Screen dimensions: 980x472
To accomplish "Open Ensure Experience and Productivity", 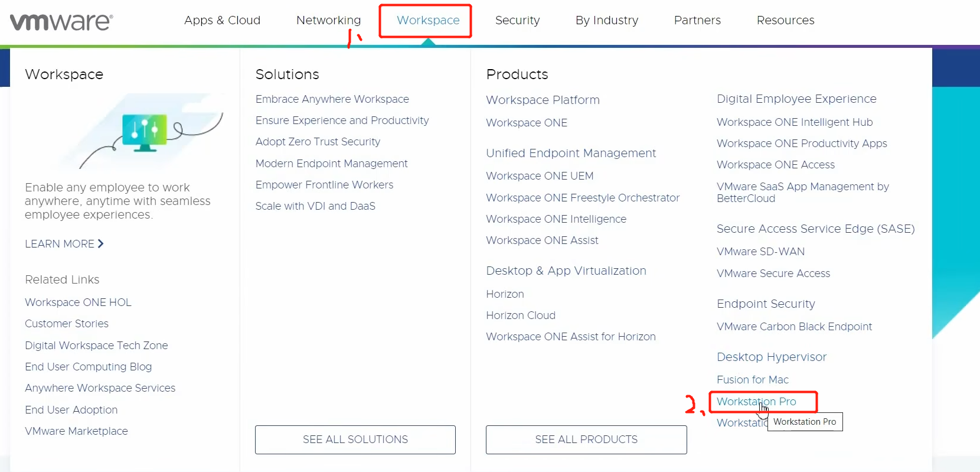I will (342, 121).
